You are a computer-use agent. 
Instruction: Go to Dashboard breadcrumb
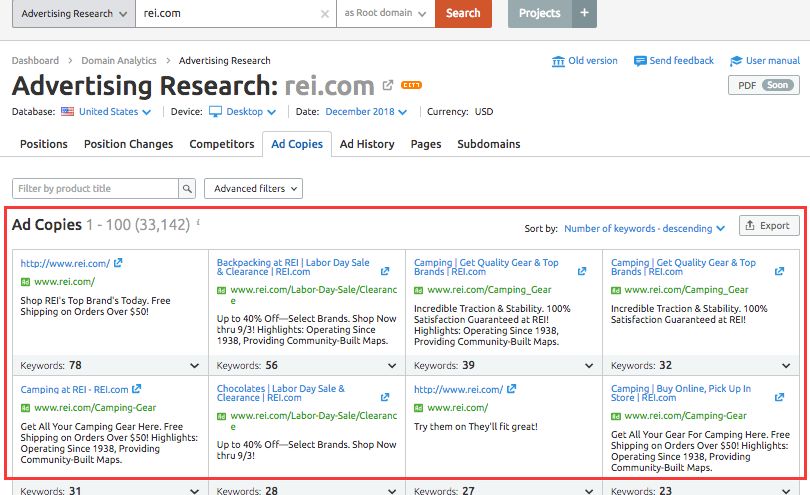[35, 60]
